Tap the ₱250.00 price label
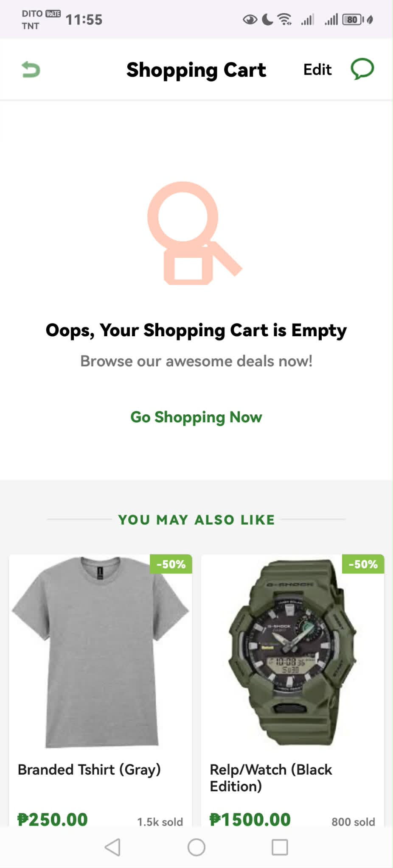Screen dimensions: 393x868 [53, 820]
